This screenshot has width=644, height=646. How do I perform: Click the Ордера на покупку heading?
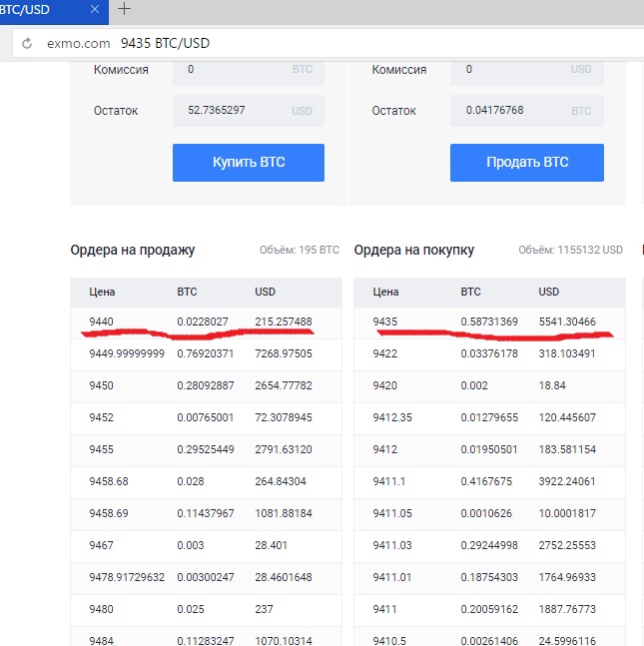(x=414, y=250)
